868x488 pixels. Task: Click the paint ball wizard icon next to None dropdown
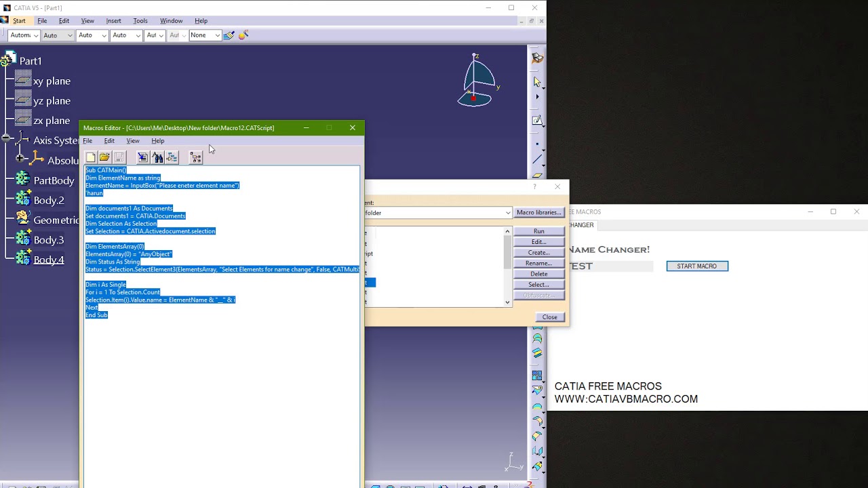coord(243,35)
